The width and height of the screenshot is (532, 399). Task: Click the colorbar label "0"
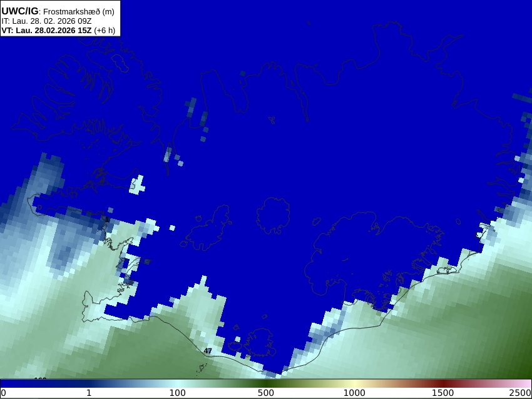pyautogui.click(x=3, y=393)
